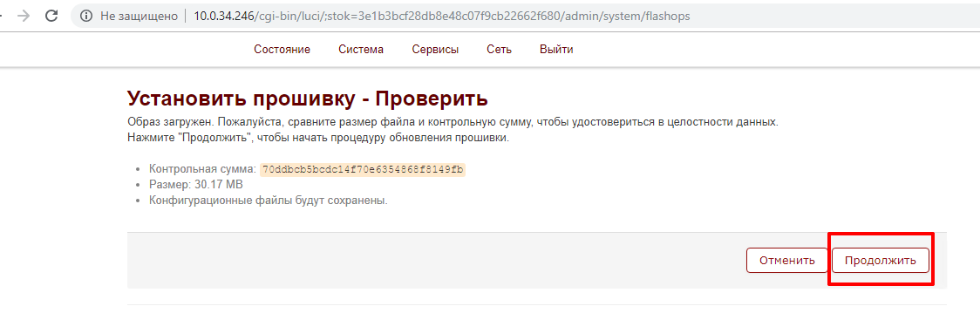Screen dimensions: 980x320
Task: Open the Сеть menu
Action: [500, 50]
